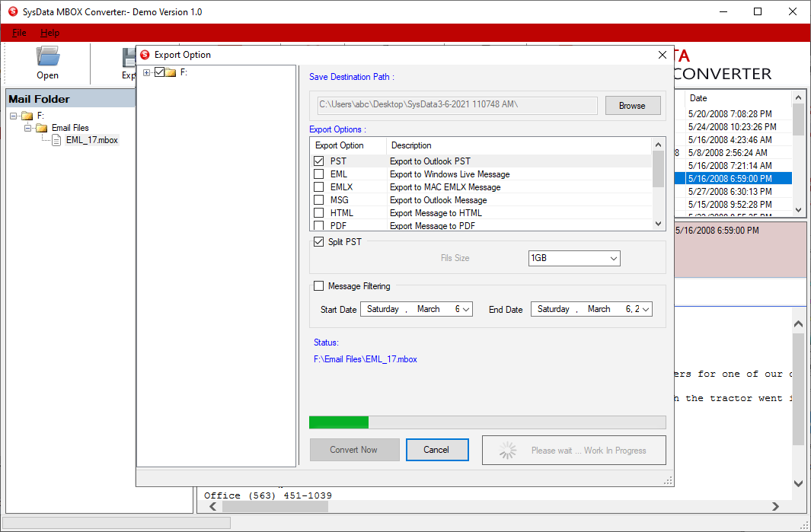Collapse the Email Files node in Mail Folder
811x532 pixels.
point(28,128)
